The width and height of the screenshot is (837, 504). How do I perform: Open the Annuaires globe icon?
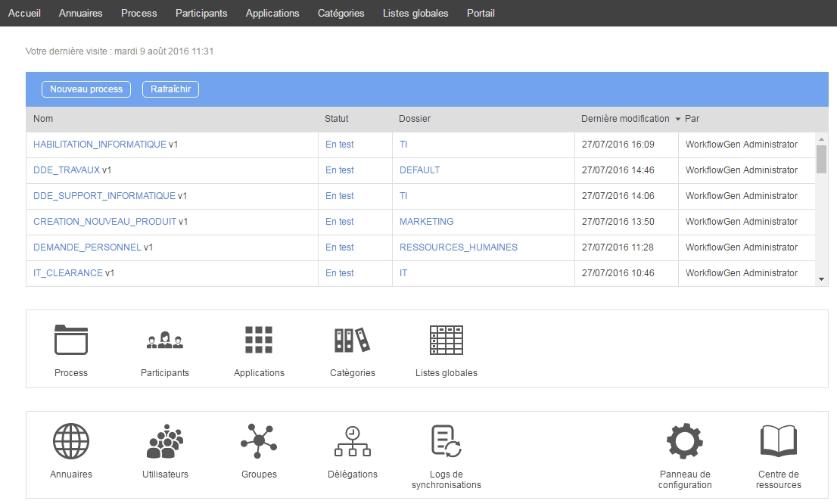(x=71, y=441)
